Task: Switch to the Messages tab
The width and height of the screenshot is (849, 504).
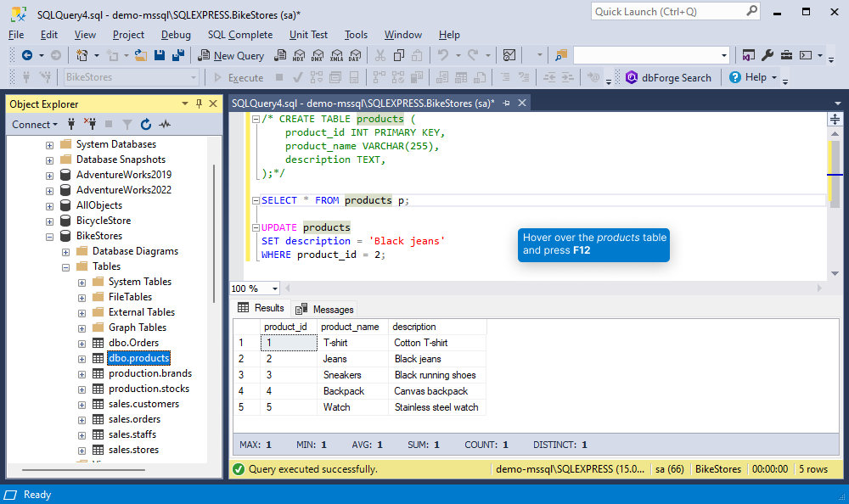Action: point(323,308)
